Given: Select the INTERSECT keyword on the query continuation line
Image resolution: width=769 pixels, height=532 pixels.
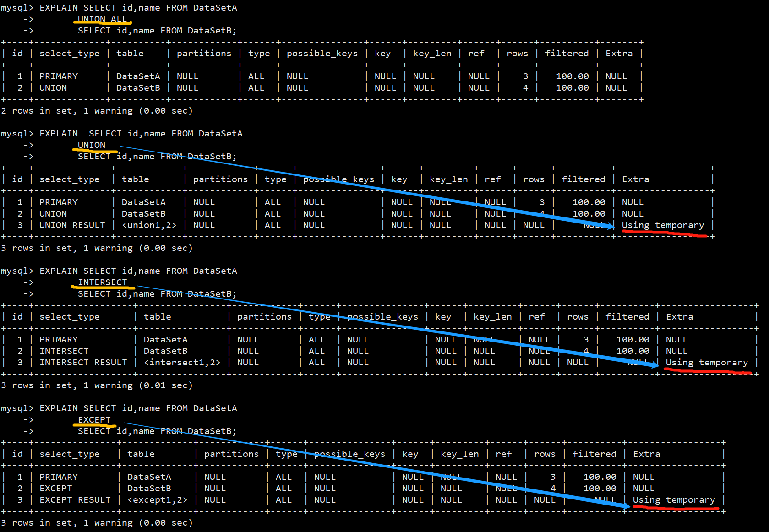Looking at the screenshot, I should [103, 282].
